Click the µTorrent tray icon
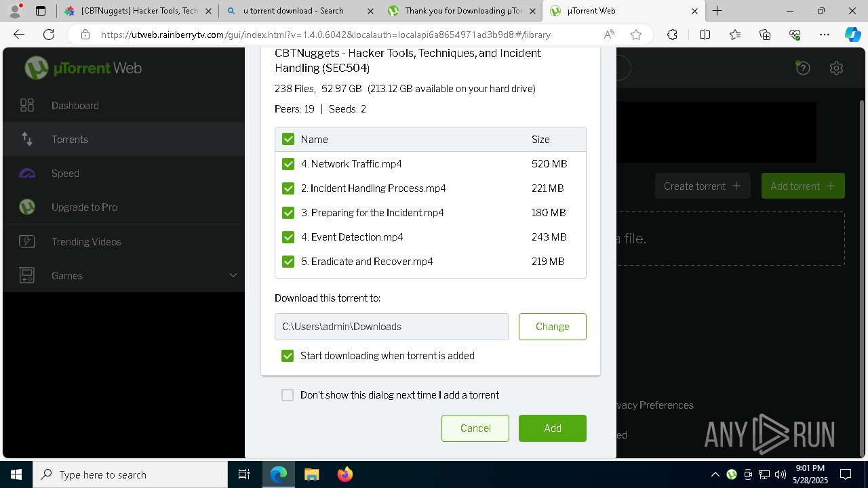Screen dimensions: 868x488 732,474
